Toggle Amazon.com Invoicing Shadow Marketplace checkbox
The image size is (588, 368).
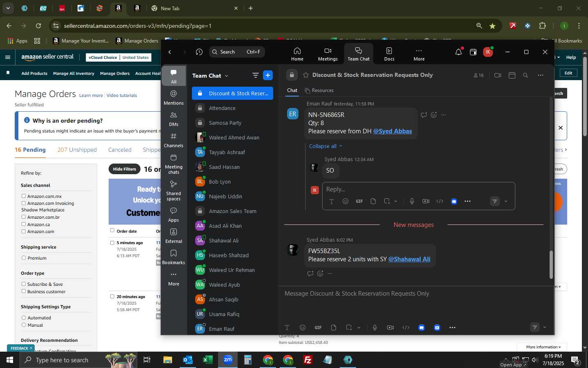(24, 203)
